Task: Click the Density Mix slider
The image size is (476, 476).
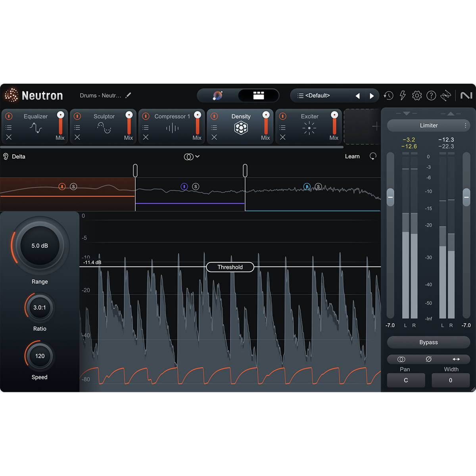Action: pos(266,123)
